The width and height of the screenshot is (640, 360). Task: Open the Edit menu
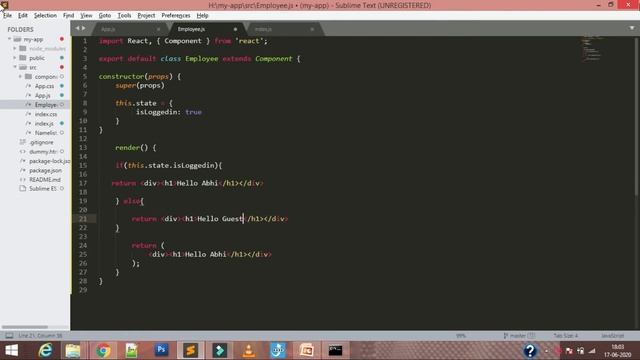(23, 16)
